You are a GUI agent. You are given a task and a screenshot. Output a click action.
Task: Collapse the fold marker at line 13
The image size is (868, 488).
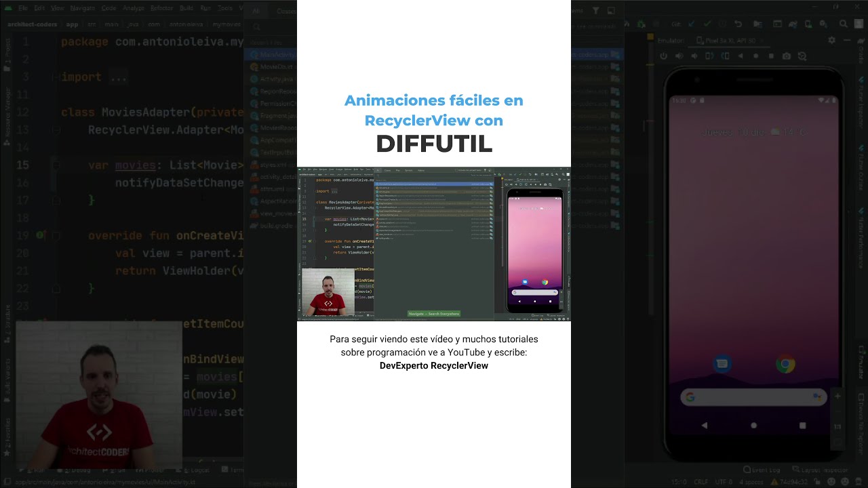[x=56, y=129]
